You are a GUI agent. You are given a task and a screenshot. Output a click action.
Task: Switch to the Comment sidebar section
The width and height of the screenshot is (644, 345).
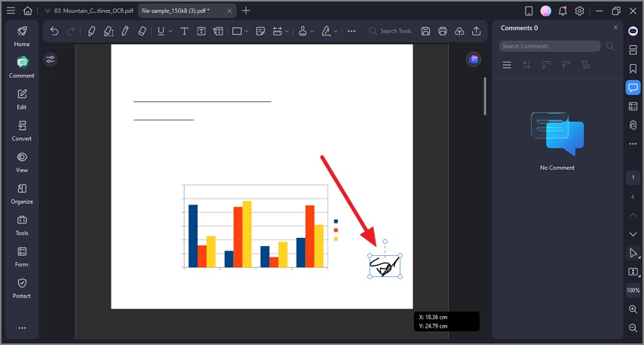point(22,67)
